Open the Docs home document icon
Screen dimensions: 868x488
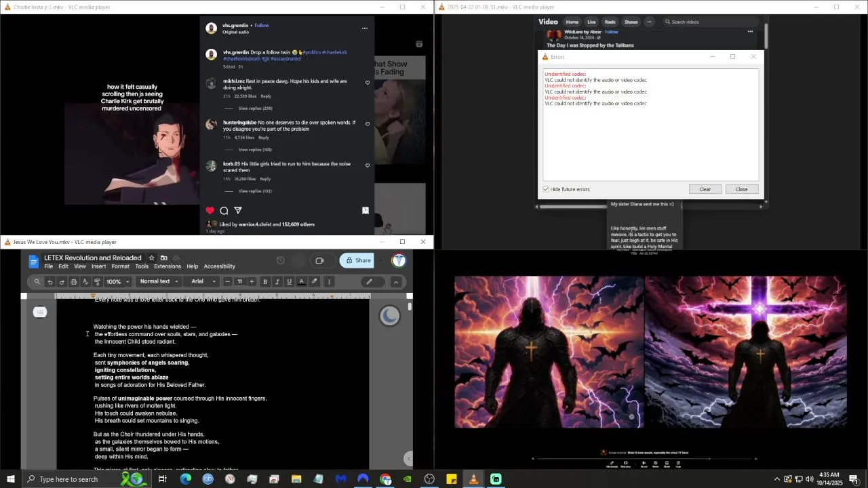34,261
